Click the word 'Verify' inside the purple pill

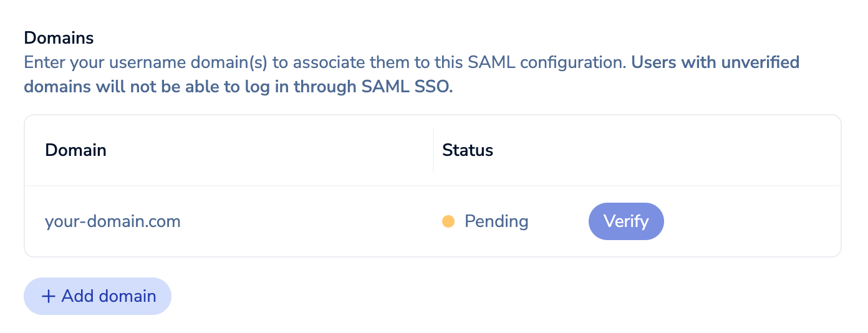(626, 221)
